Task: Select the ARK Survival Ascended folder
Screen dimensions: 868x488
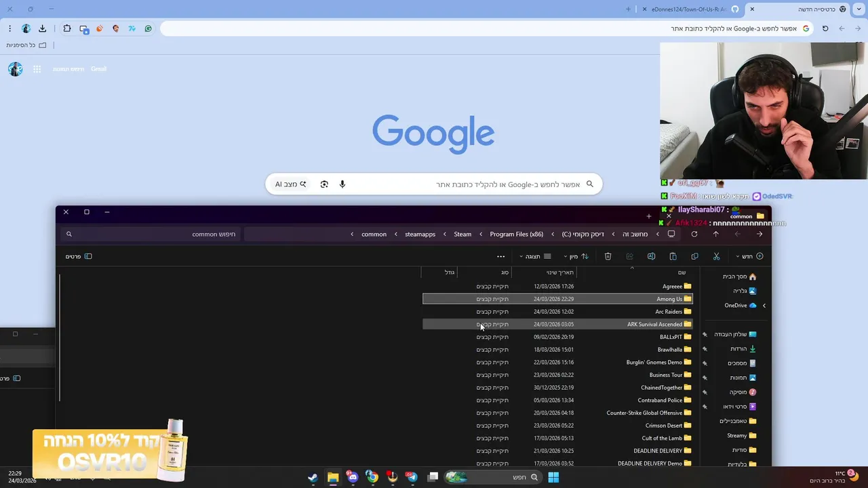Action: pyautogui.click(x=557, y=324)
